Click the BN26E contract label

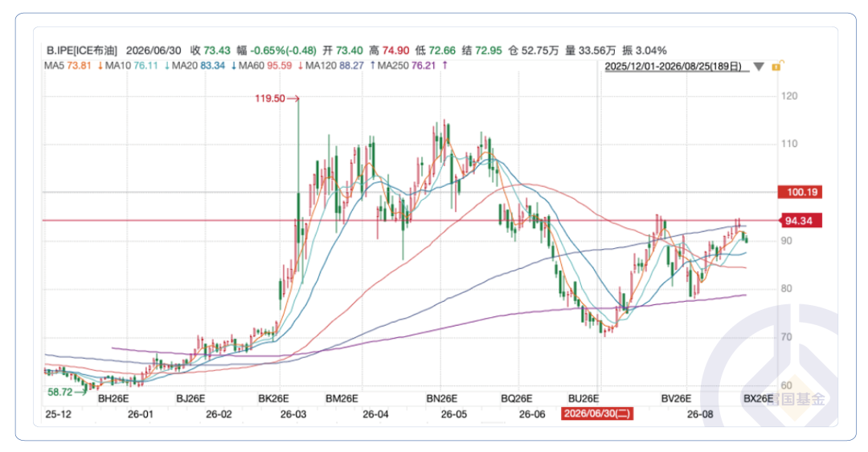pyautogui.click(x=442, y=398)
